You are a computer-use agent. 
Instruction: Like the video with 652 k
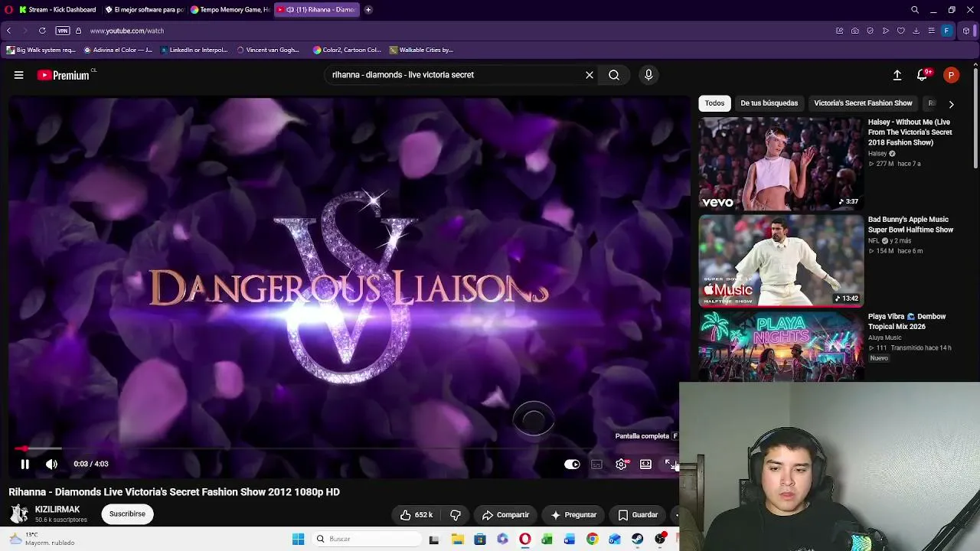[x=416, y=515]
